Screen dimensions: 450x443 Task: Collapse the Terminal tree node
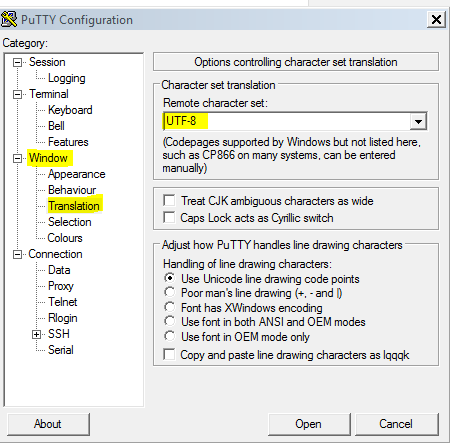pos(17,94)
